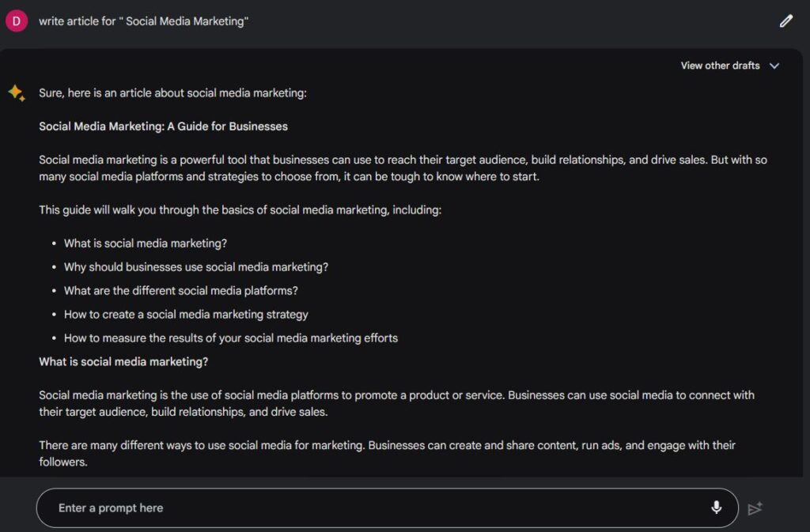
Task: Click the bold article title A Guide for Businesses
Action: 163,126
